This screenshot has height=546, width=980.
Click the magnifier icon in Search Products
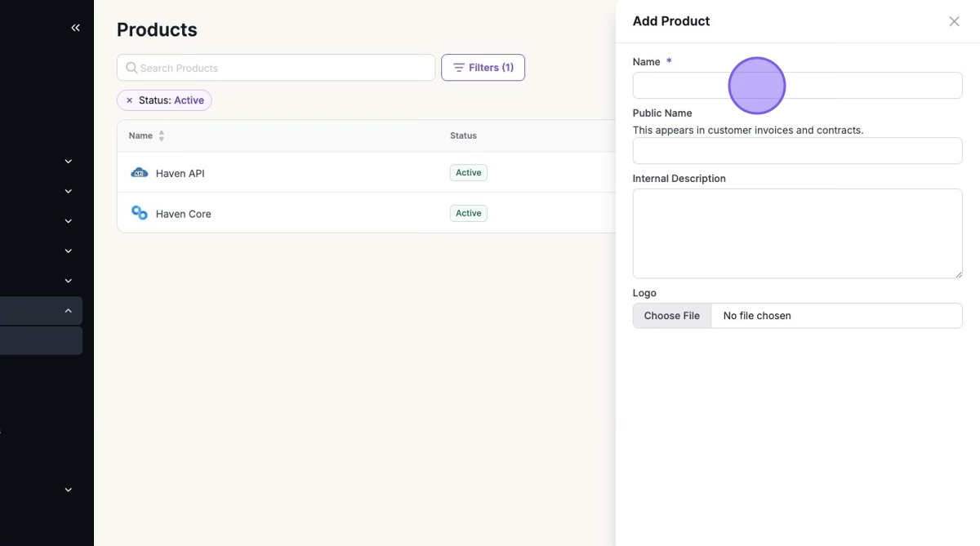point(131,68)
